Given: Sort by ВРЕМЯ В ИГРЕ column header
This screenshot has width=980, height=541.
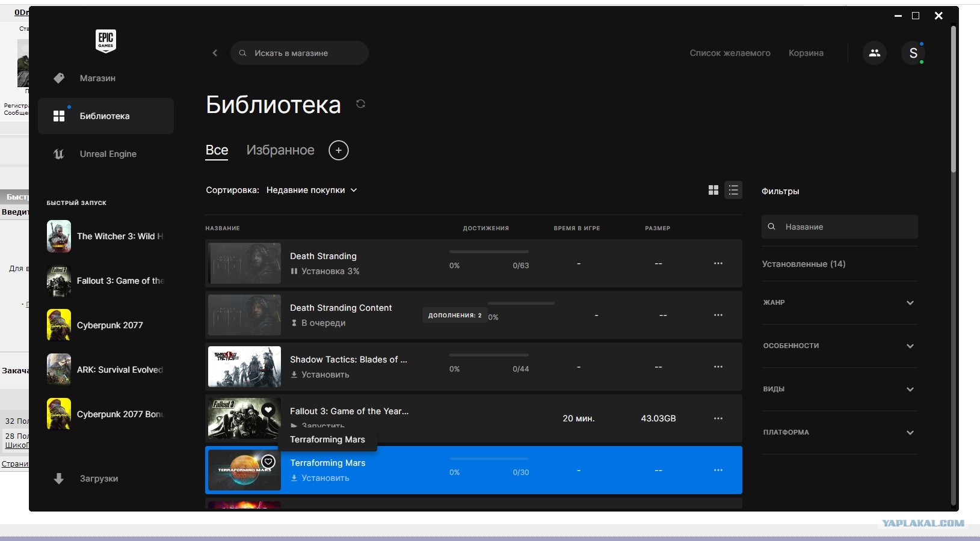Looking at the screenshot, I should pos(577,228).
